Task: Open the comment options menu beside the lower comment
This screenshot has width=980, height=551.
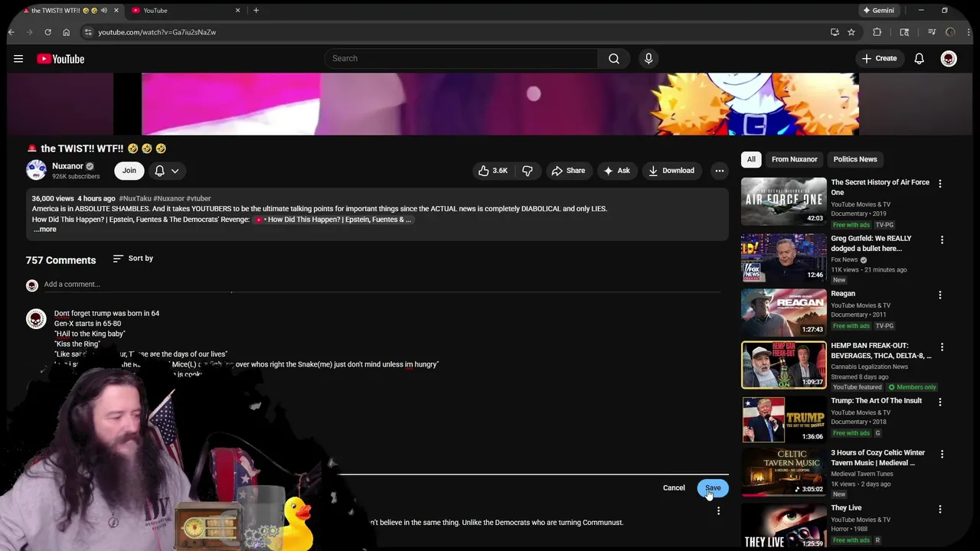Action: [x=718, y=510]
